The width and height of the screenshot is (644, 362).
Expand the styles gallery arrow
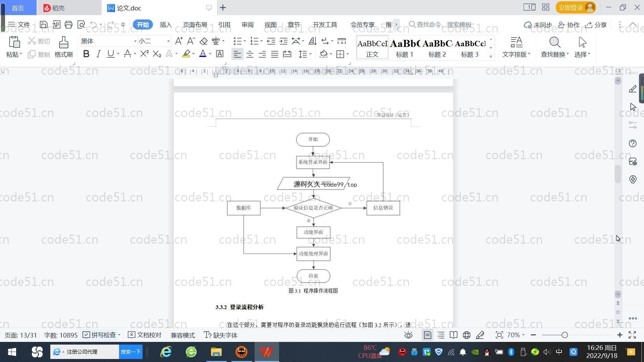coord(491,56)
